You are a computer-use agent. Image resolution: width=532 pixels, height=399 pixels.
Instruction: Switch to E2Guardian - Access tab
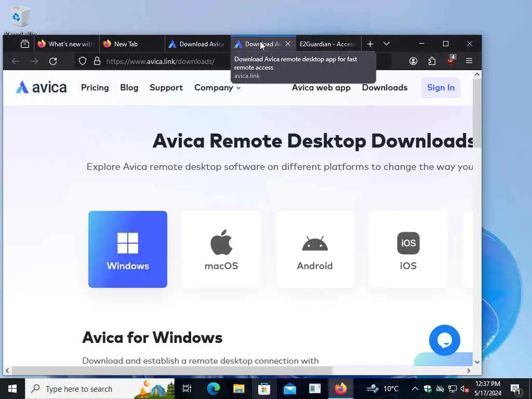(x=328, y=44)
